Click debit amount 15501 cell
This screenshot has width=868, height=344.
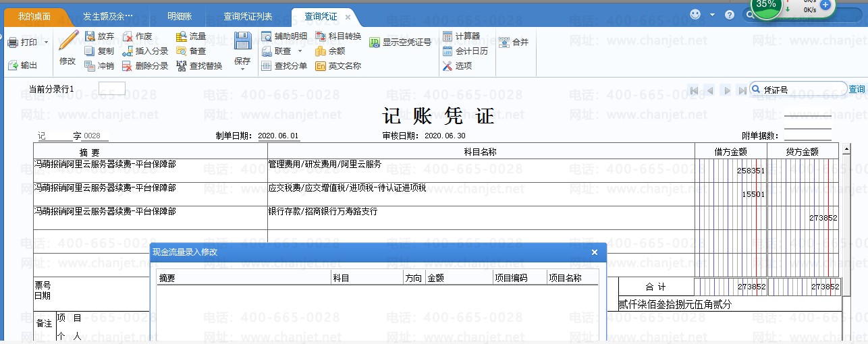pos(731,194)
